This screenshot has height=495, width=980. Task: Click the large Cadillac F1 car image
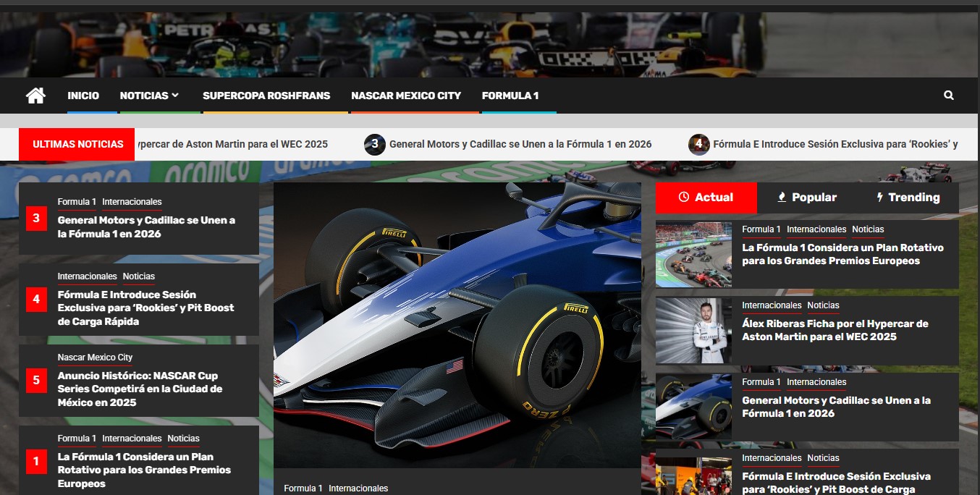(x=457, y=324)
